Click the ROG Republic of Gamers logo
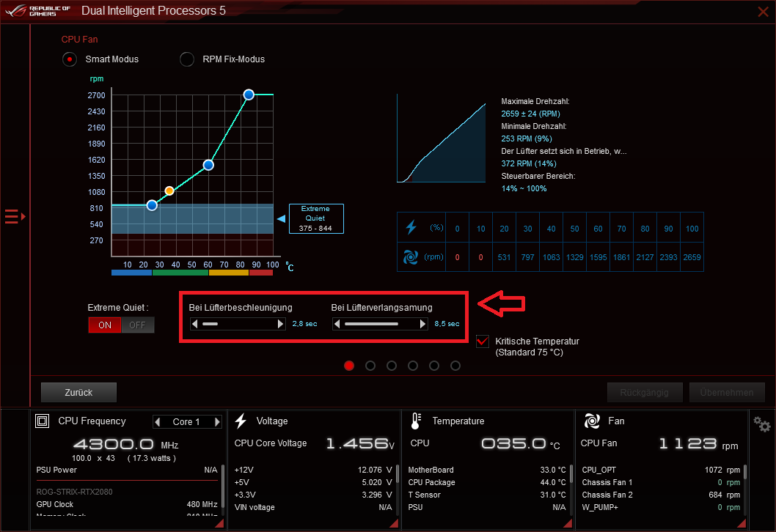Viewport: 776px width, 532px height. coord(38,11)
